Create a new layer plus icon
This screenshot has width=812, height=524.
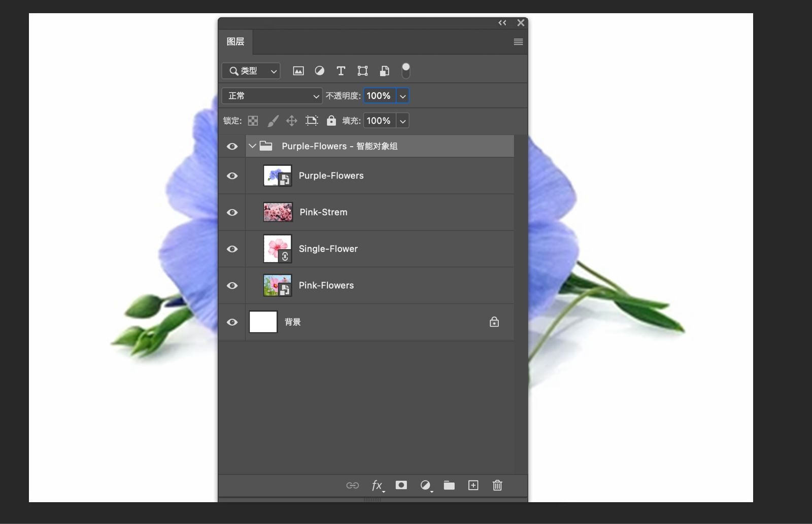[x=473, y=485]
